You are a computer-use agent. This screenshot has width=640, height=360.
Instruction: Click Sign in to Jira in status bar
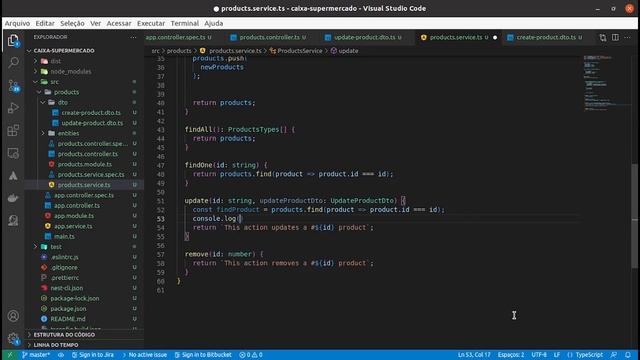[93, 355]
